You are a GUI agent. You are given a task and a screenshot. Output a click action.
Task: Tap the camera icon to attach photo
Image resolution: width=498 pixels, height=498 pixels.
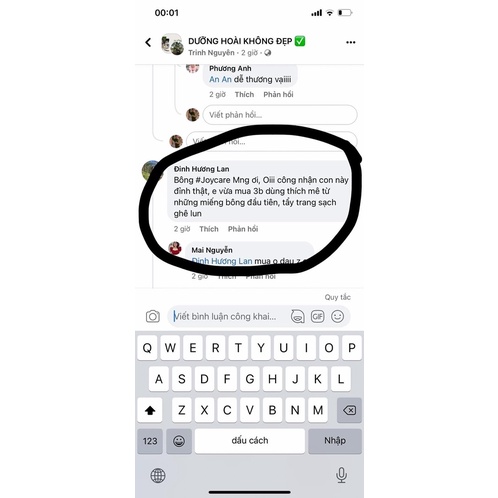coord(153,316)
